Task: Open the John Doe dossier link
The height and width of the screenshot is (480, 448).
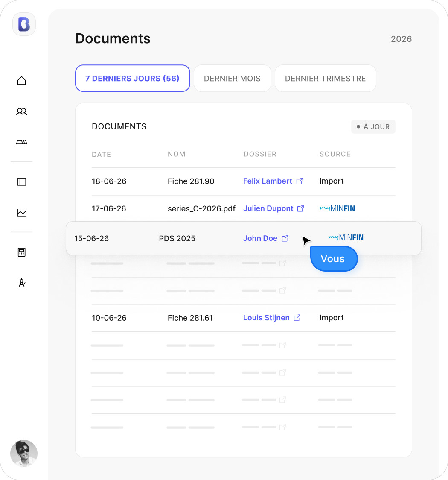Action: (260, 238)
